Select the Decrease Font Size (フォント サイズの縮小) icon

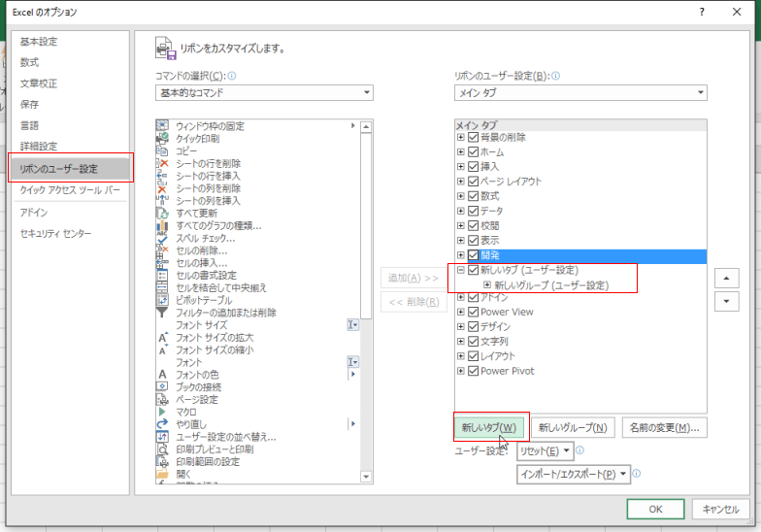(x=162, y=349)
